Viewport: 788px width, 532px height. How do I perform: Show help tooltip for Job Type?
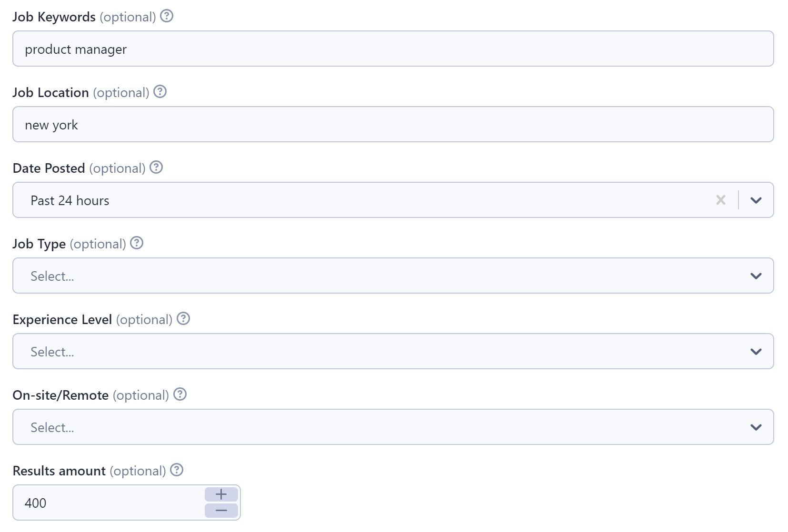coord(137,243)
